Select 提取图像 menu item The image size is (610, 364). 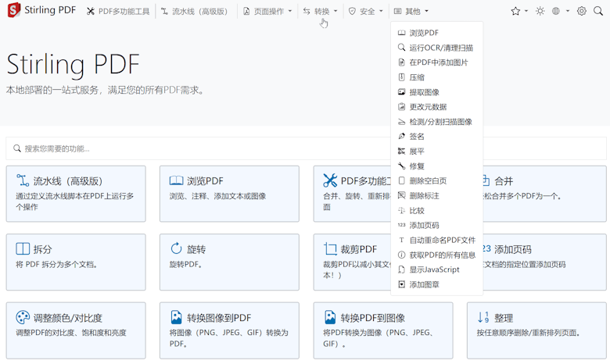(x=437, y=92)
